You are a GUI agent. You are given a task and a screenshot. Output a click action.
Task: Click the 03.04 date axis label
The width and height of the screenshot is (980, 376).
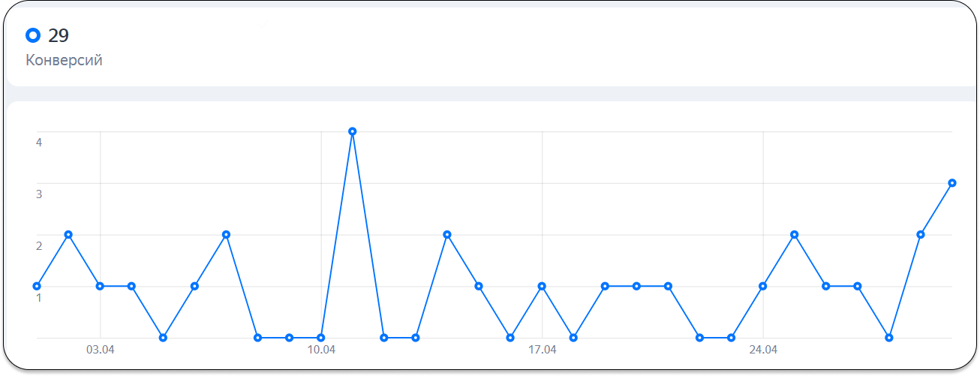click(100, 350)
